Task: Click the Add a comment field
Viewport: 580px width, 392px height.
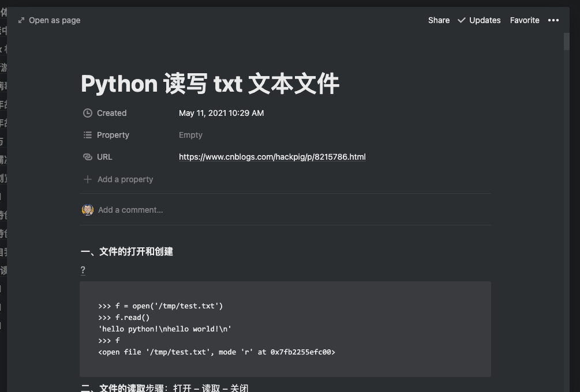Action: coord(130,210)
